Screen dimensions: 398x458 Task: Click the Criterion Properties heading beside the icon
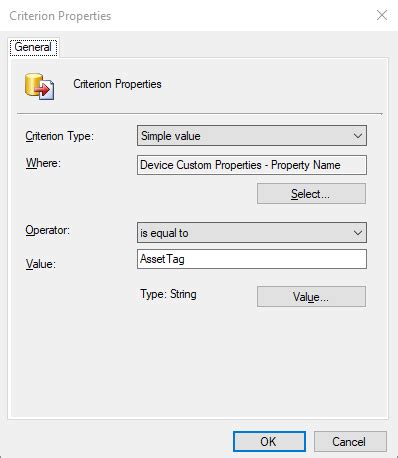click(117, 84)
